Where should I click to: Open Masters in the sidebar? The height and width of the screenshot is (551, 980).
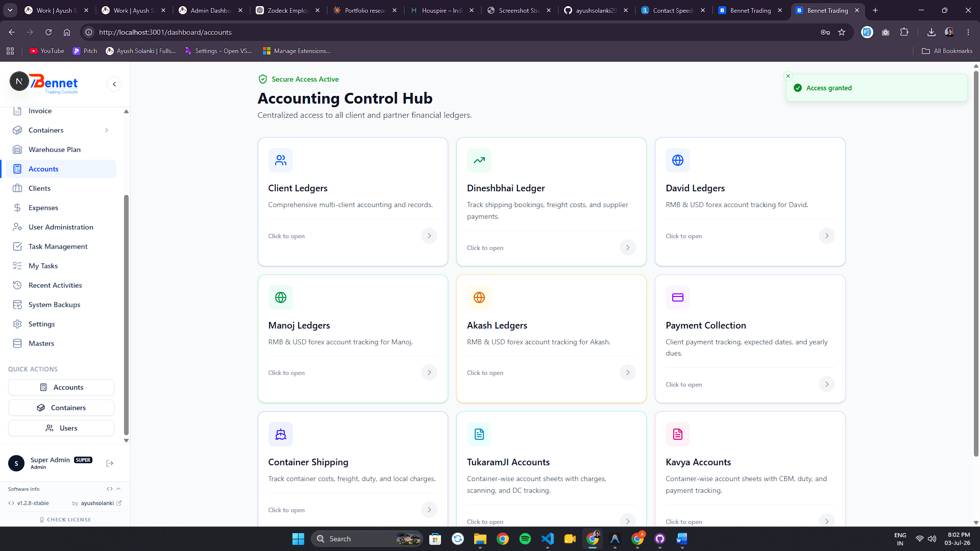coord(61,343)
